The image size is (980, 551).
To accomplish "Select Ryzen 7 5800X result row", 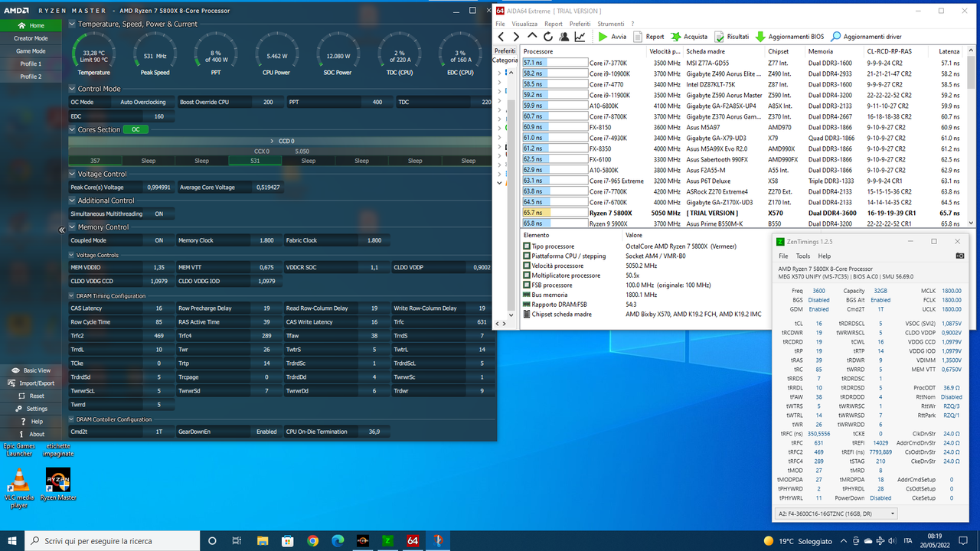I will tap(743, 213).
